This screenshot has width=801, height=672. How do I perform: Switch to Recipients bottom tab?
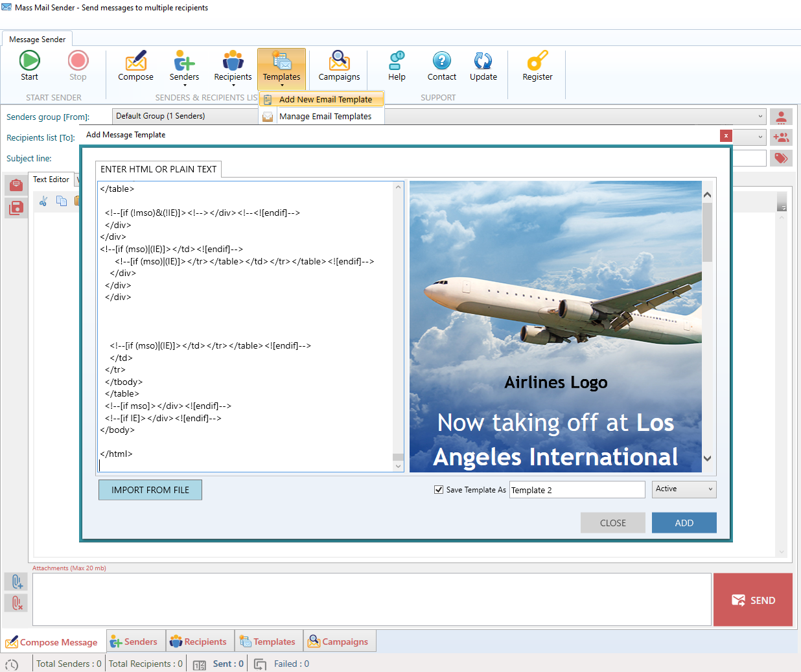coord(198,642)
